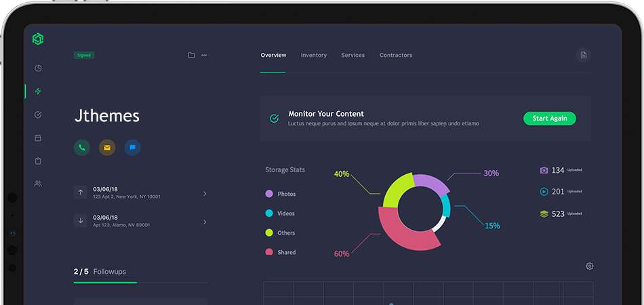Switch to the Contractors tab
The image size is (644, 305).
396,55
